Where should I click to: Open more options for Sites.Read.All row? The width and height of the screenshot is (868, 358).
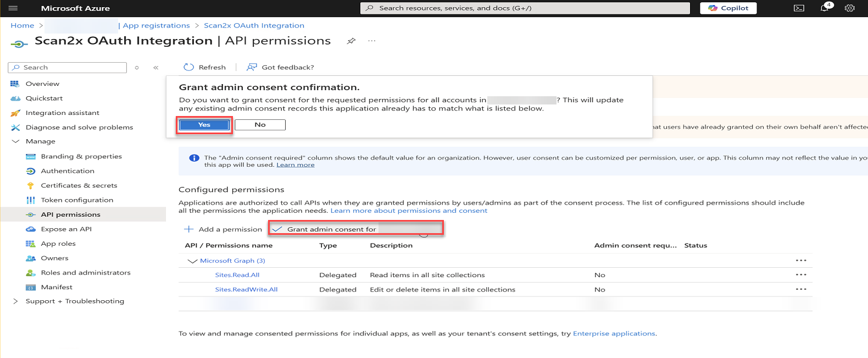[x=801, y=275]
